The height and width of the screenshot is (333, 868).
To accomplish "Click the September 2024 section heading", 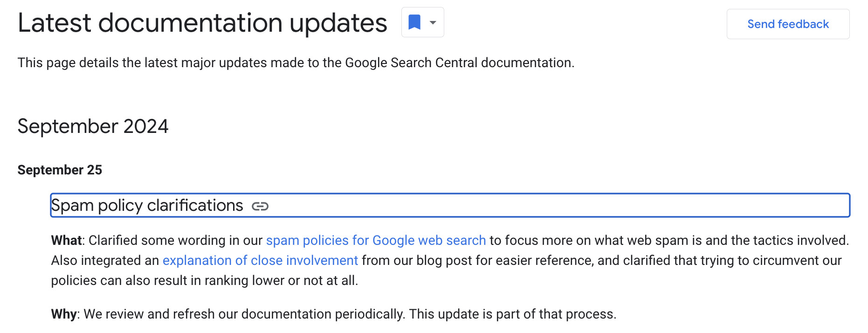I will click(93, 126).
